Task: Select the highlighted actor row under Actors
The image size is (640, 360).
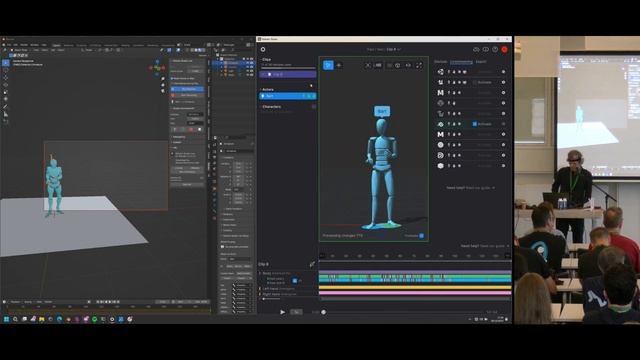Action: pyautogui.click(x=288, y=96)
